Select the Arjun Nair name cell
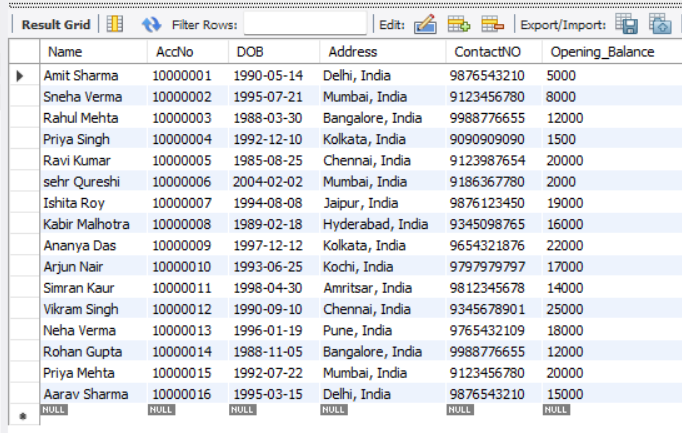 click(94, 266)
